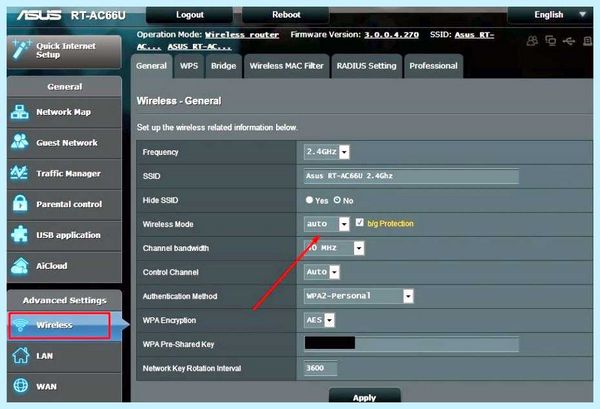600x409 pixels.
Task: Open the English language dropdown
Action: click(550, 15)
